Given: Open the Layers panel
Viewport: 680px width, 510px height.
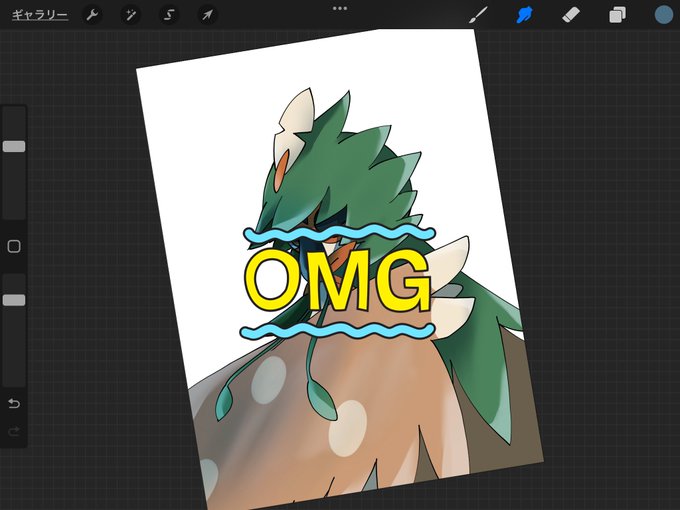Looking at the screenshot, I should (617, 15).
